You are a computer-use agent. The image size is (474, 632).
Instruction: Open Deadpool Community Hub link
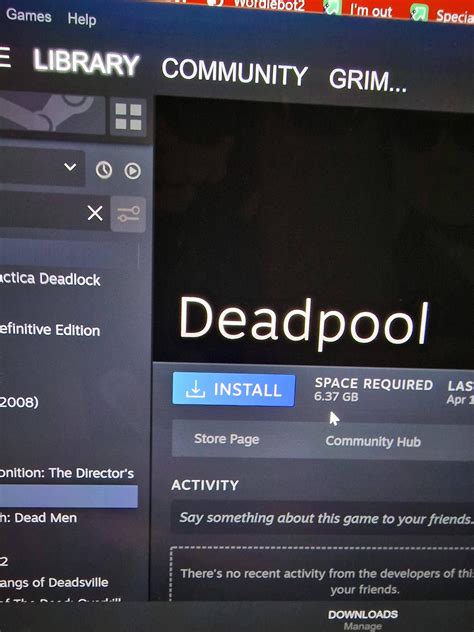click(x=373, y=441)
